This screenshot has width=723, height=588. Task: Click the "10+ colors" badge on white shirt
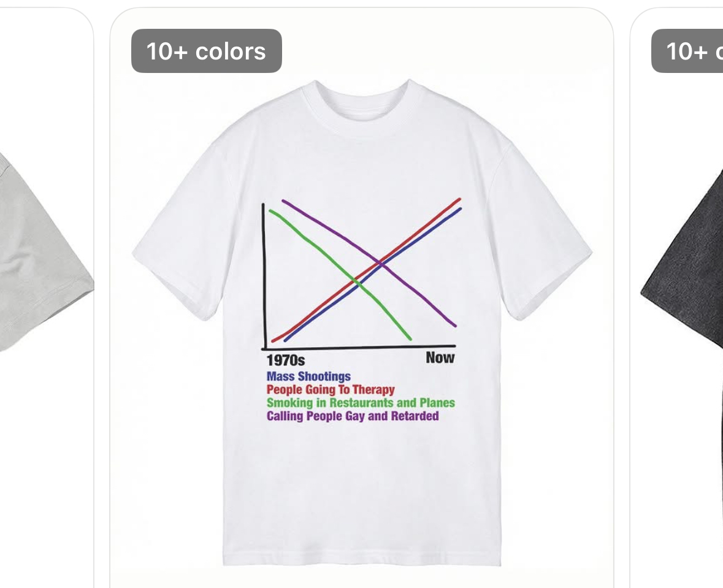[207, 51]
